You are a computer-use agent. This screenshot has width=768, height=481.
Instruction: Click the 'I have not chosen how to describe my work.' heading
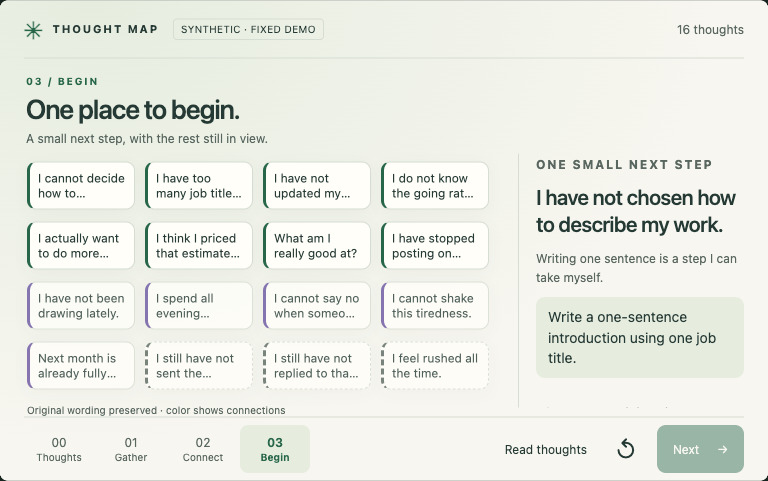636,211
